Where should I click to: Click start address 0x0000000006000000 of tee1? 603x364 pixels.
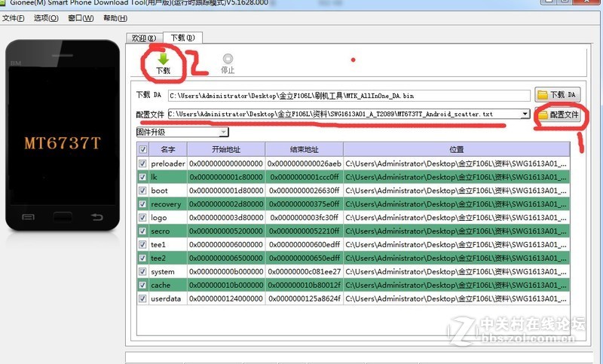pyautogui.click(x=226, y=244)
